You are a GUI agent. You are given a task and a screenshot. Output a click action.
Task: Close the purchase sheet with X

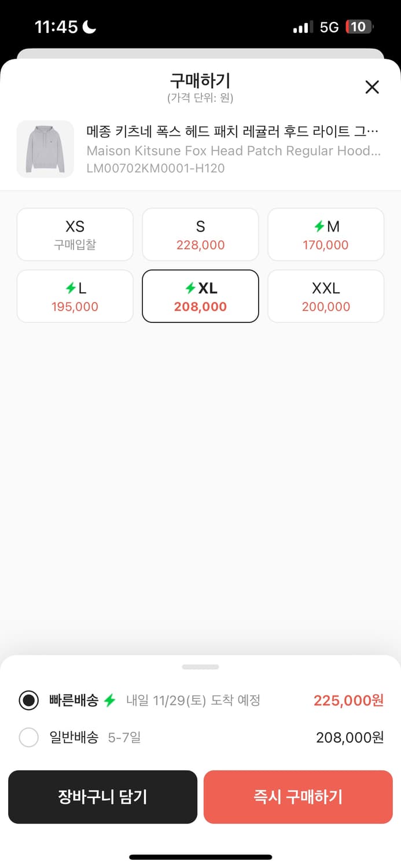[372, 87]
